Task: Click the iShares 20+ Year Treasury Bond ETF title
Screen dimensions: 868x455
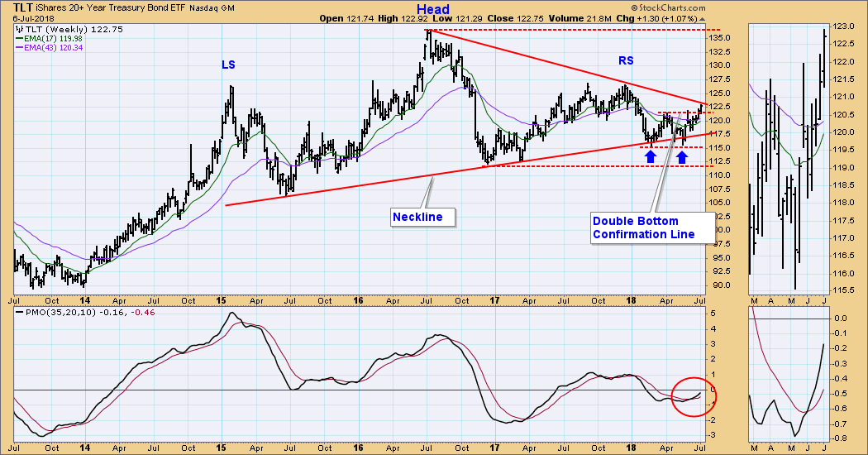Action: [111, 7]
